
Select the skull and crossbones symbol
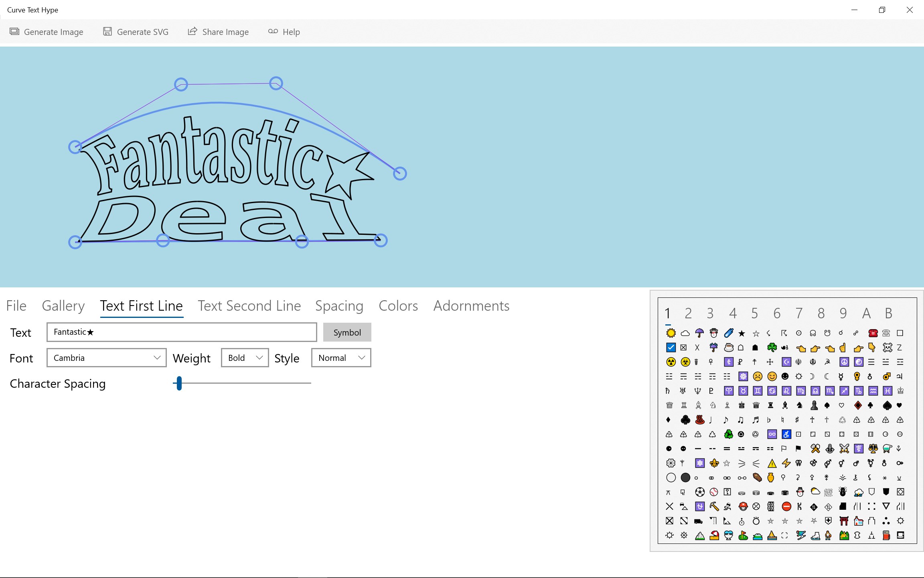click(888, 348)
